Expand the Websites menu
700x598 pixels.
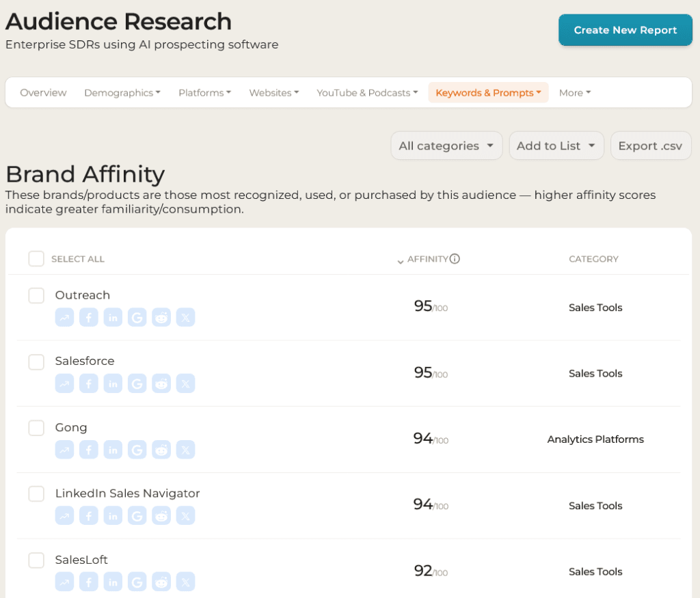(x=273, y=93)
